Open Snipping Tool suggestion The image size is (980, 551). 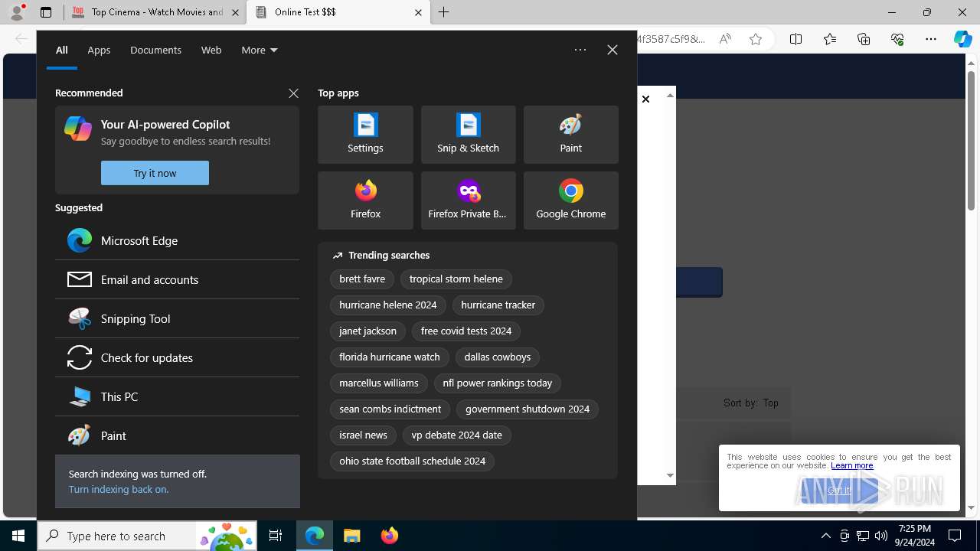pos(177,318)
